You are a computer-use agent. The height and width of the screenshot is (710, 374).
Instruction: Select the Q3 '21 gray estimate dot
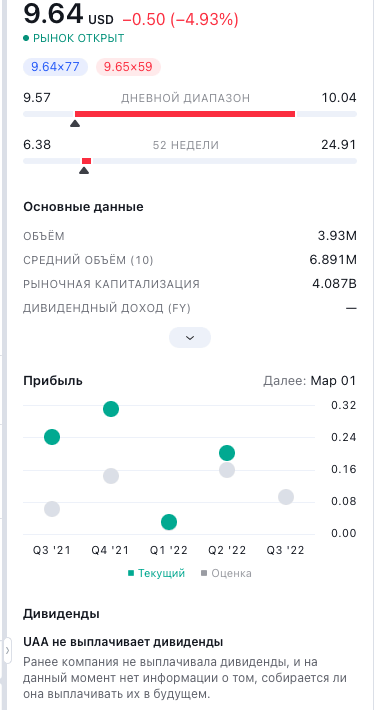click(x=52, y=509)
